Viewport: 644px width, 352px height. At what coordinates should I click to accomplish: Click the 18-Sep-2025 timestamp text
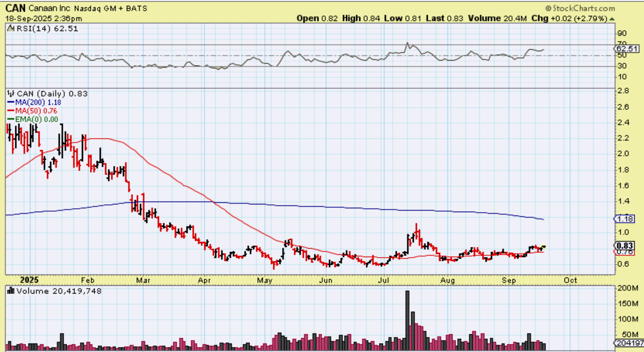[x=44, y=18]
